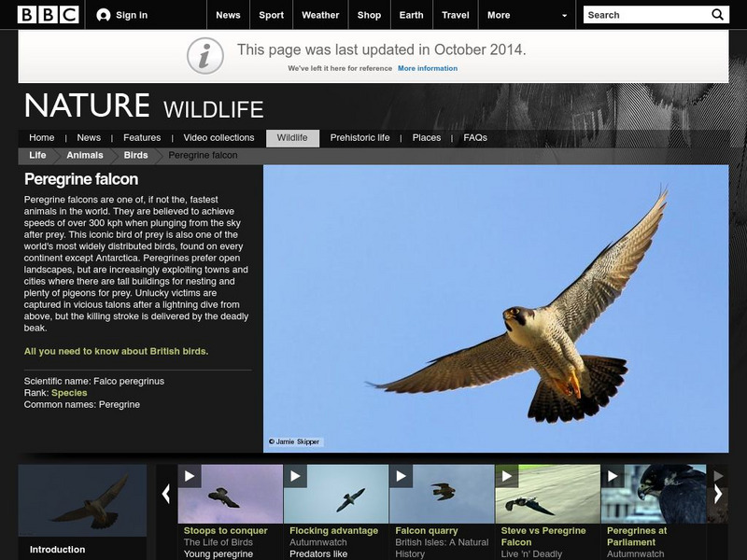Click 'British Isles: A Natural History' subtitle

442,548
